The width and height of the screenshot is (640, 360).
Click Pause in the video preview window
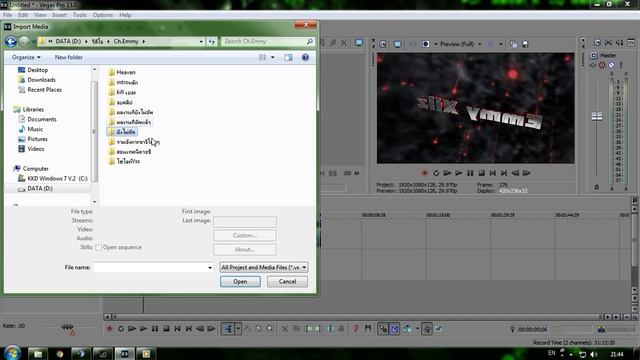pos(470,173)
